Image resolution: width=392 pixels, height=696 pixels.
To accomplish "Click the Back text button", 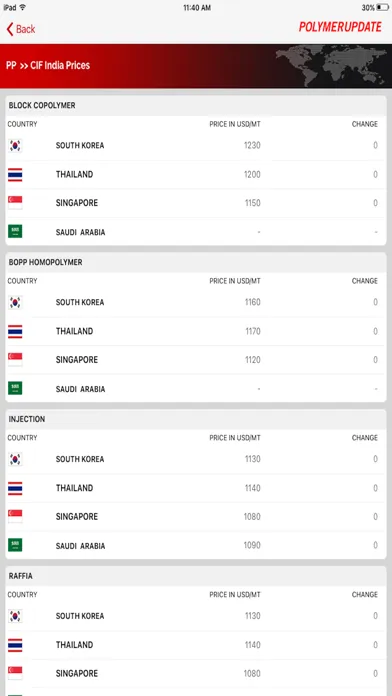I will click(25, 29).
